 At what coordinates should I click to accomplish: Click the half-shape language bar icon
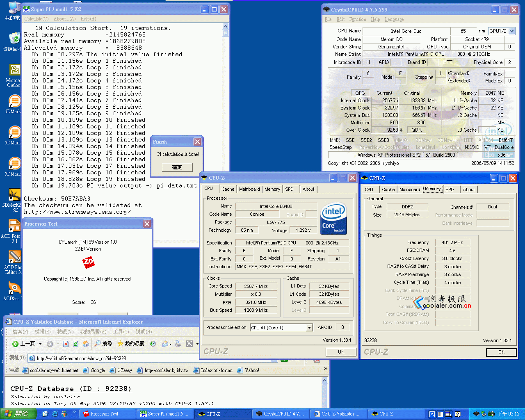440,414
